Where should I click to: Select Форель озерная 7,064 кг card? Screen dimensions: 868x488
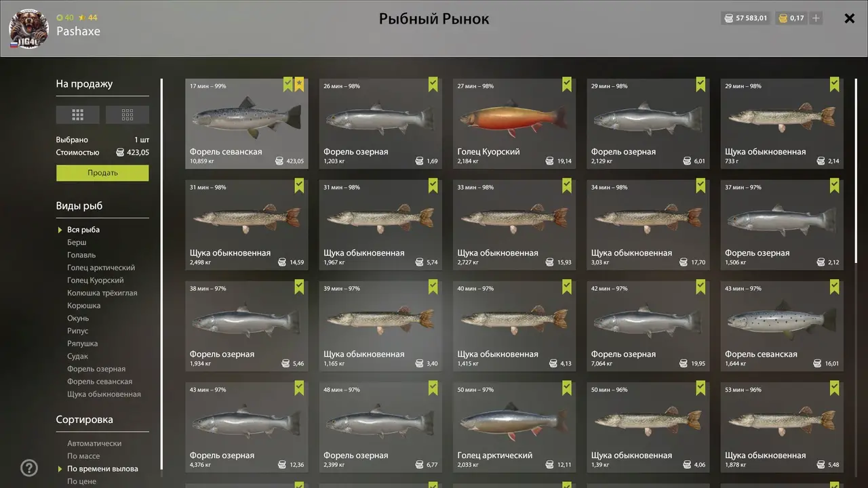(648, 326)
